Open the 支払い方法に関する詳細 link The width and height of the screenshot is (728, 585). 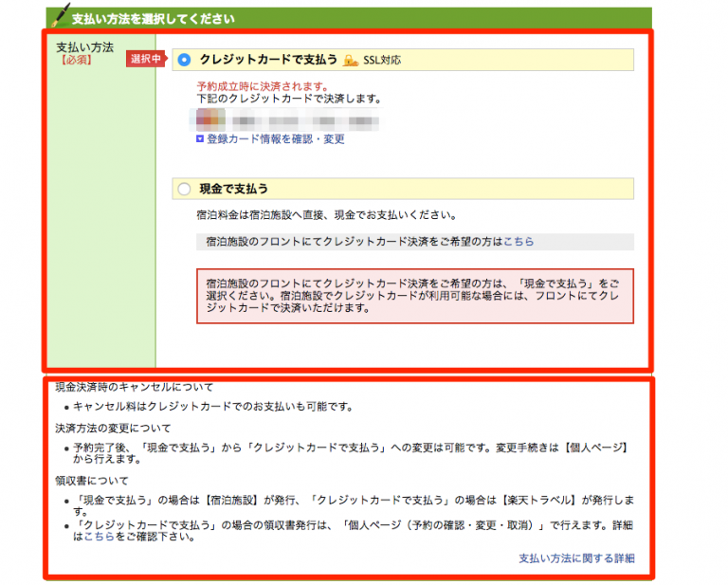click(x=576, y=558)
